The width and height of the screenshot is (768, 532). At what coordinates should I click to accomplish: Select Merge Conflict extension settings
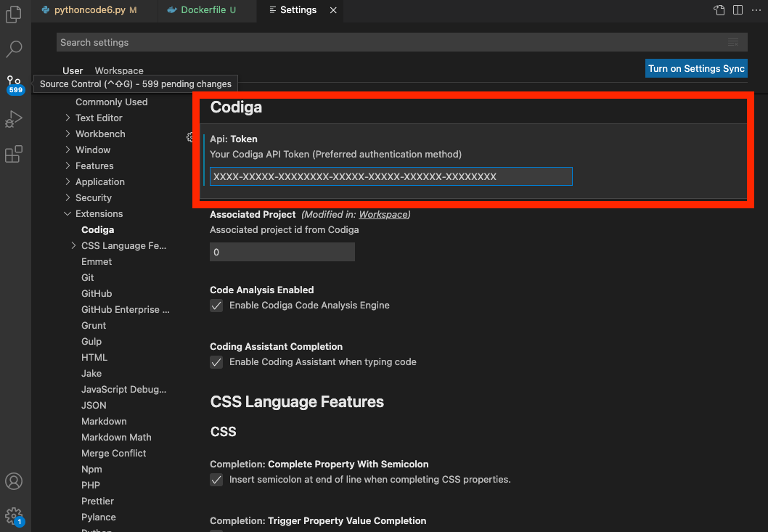[114, 453]
